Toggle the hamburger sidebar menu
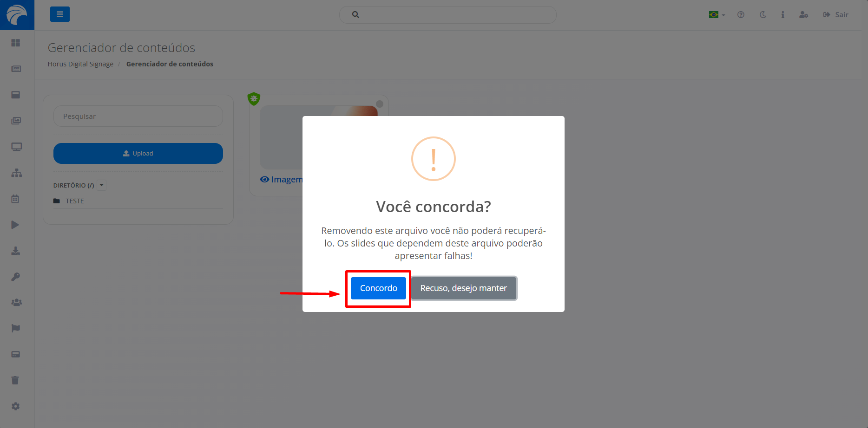 click(x=60, y=14)
